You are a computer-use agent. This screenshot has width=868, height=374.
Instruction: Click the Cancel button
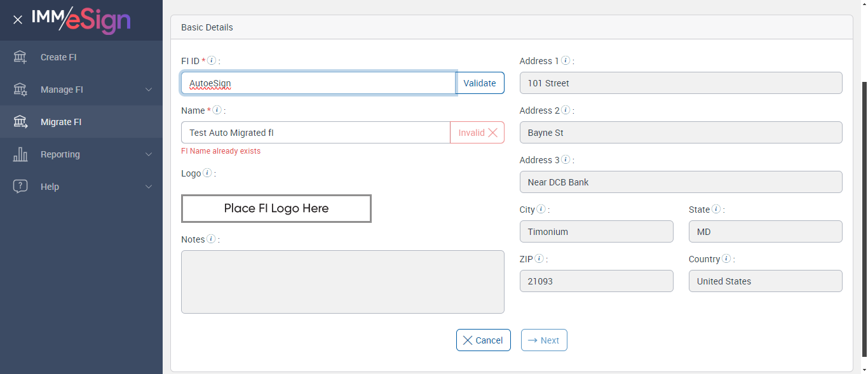coord(483,340)
